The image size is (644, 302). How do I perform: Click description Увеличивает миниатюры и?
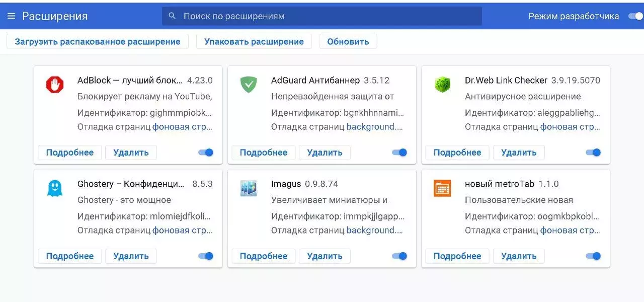(x=330, y=200)
